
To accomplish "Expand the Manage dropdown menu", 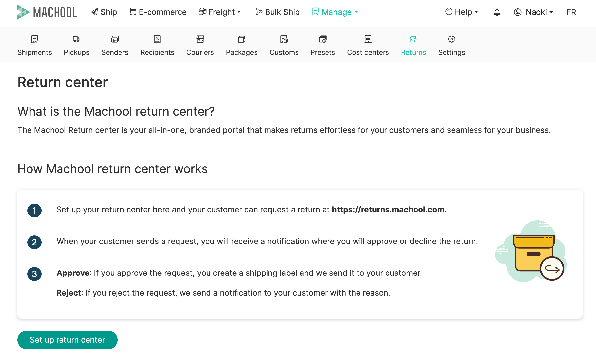I will (335, 12).
